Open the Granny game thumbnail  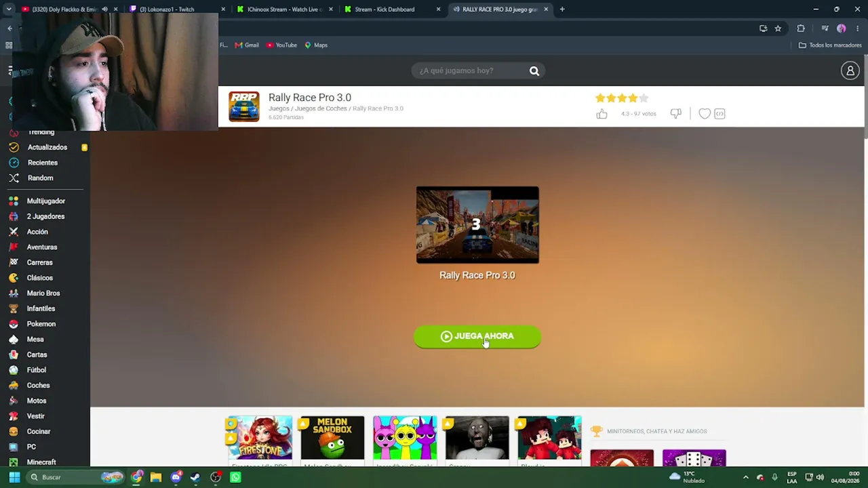point(477,439)
